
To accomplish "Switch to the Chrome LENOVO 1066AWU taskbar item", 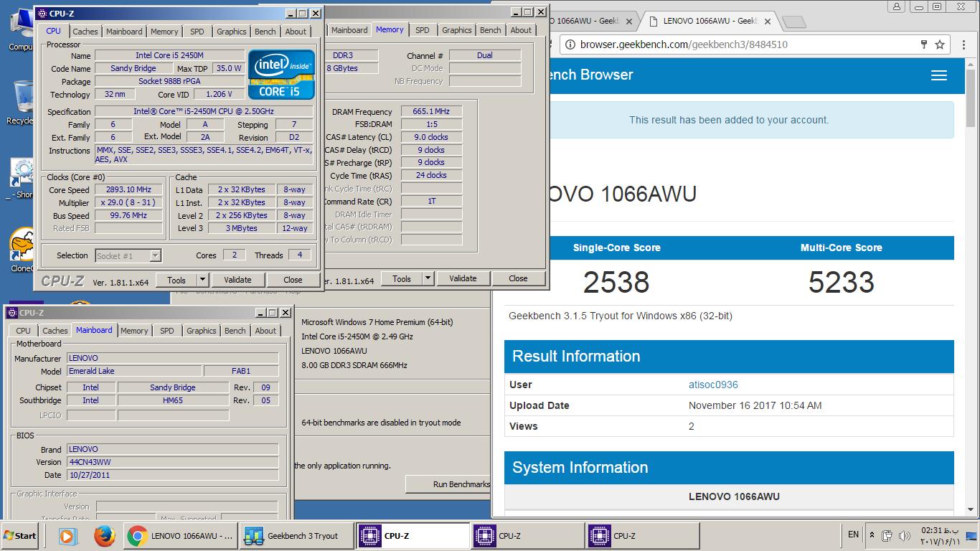I will coord(180,536).
